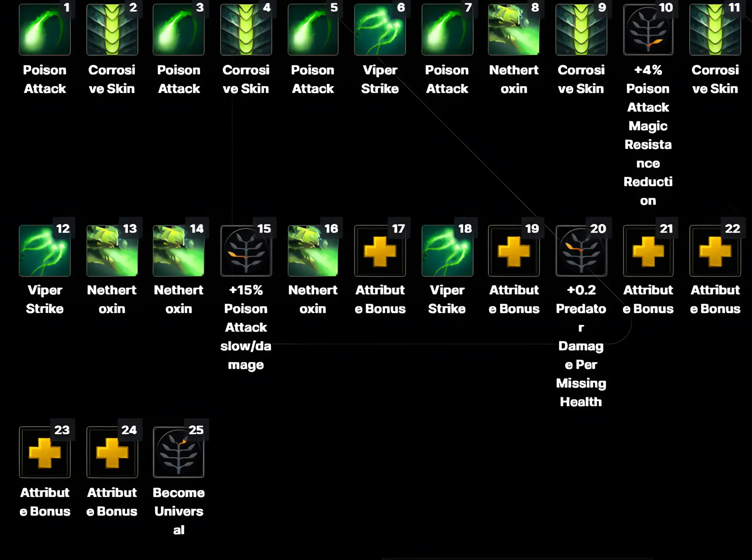
Task: Select the level 12 Viper Strike icon
Action: click(45, 251)
